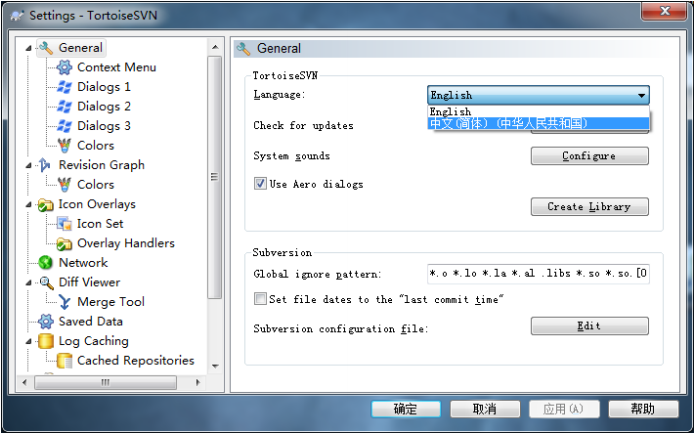Select Overlay Handlers in settings tree
The height and width of the screenshot is (434, 695).
[126, 243]
